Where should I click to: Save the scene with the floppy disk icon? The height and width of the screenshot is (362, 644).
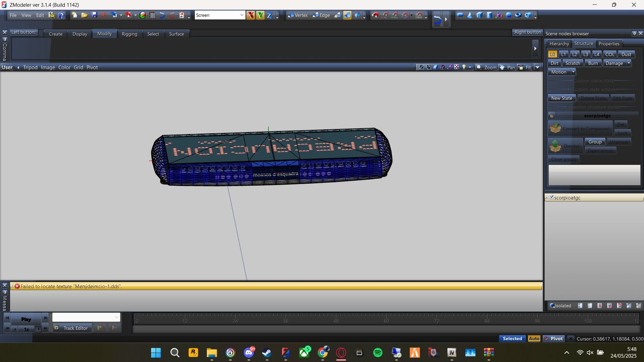94,15
